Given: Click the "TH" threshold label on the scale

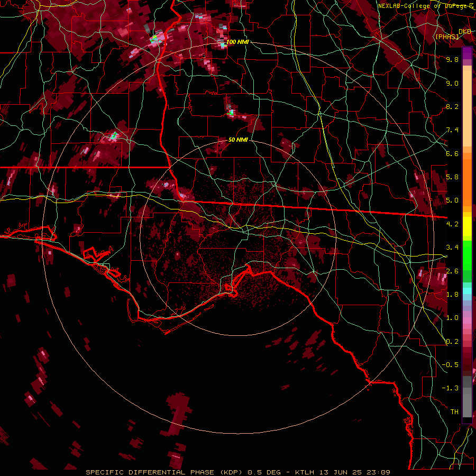Looking at the screenshot, I should coord(454,411).
